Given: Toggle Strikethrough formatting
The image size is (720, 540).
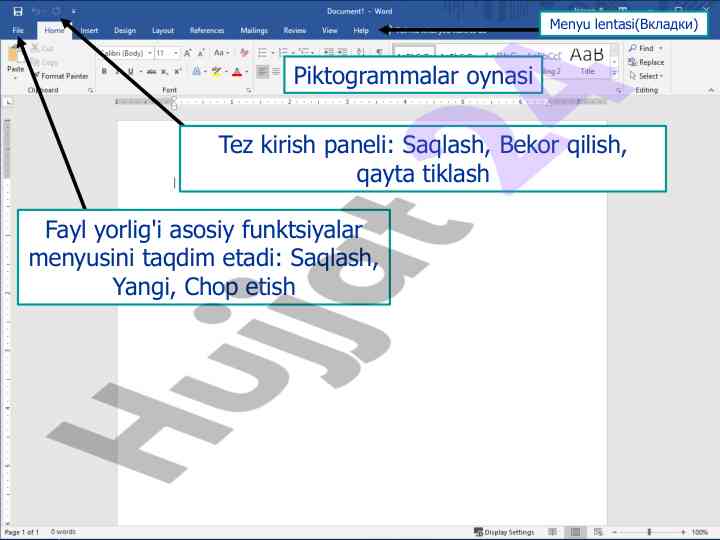Looking at the screenshot, I should [151, 72].
